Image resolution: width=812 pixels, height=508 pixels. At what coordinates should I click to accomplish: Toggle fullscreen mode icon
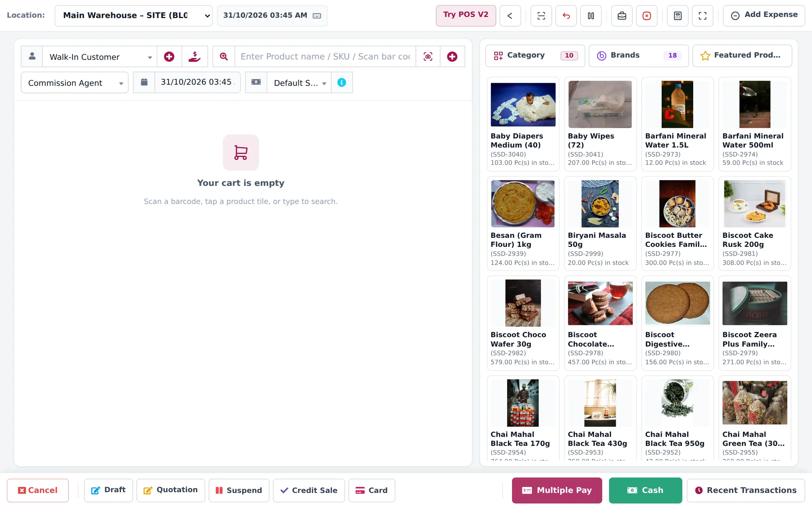tap(703, 16)
